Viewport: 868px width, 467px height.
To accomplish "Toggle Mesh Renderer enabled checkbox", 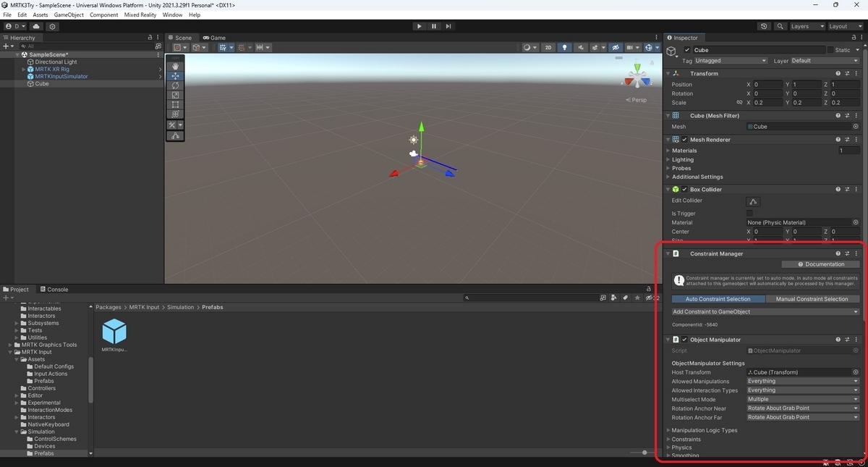I will tap(684, 140).
